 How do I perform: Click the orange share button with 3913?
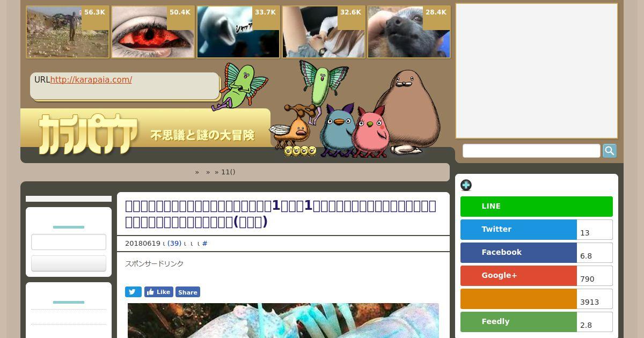pyautogui.click(x=518, y=299)
